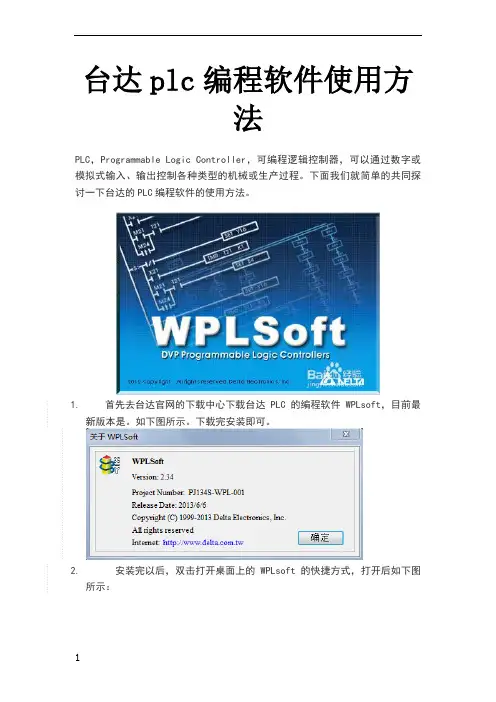Viewport: 496px width, 702px height.
Task: Click the bold WPLSoft name in dialog
Action: (x=148, y=461)
